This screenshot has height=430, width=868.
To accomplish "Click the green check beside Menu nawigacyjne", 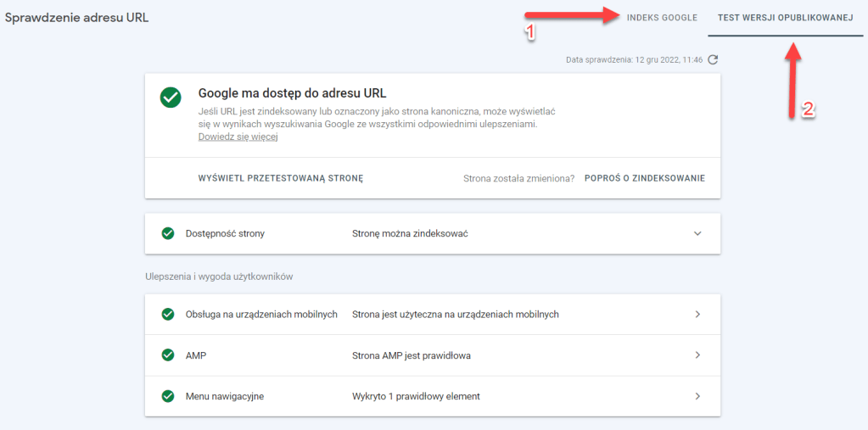I will point(168,396).
